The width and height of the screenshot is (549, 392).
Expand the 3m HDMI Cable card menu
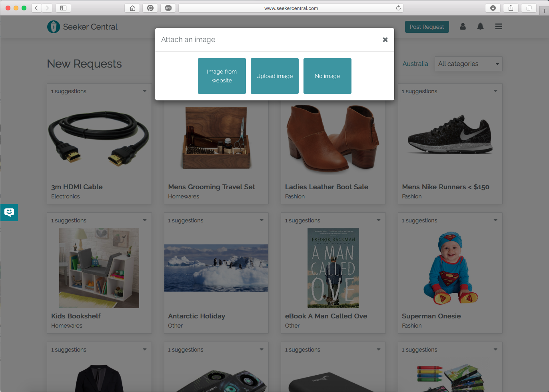tap(145, 91)
